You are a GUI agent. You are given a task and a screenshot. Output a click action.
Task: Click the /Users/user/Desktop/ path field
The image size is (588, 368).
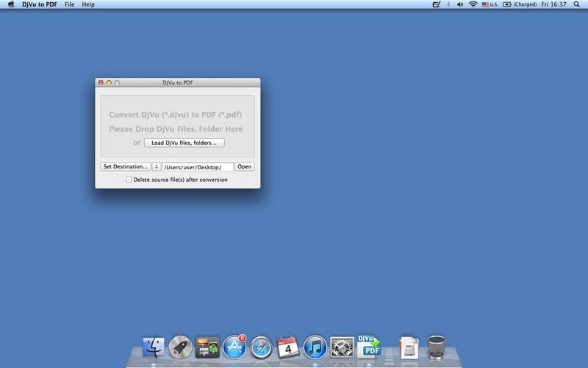pos(198,167)
